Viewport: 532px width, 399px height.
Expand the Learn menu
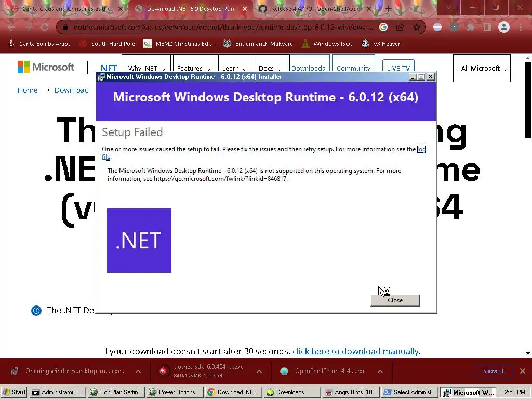pos(234,68)
